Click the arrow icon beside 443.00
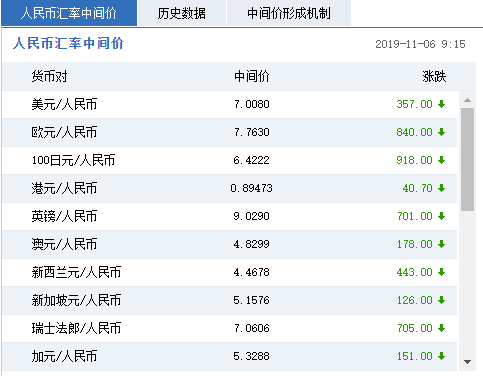 click(442, 272)
